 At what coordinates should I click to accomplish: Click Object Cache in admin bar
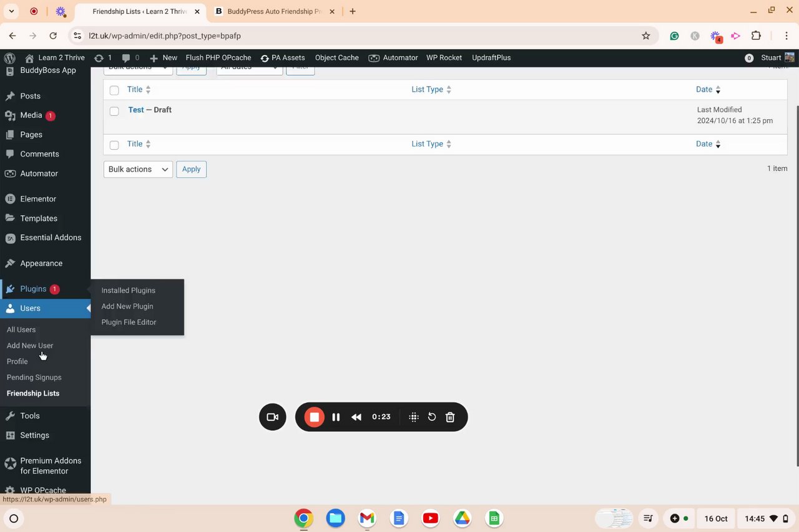coord(336,57)
